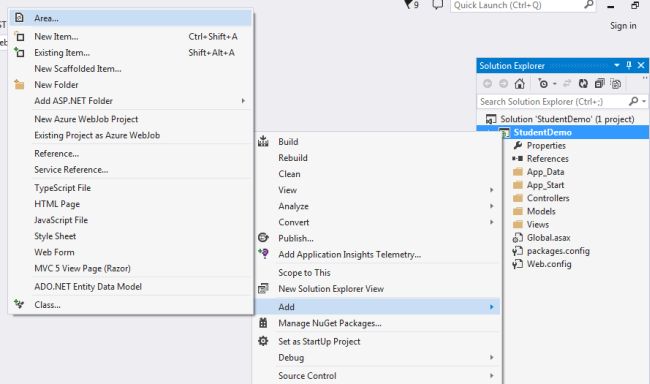Image resolution: width=650 pixels, height=384 pixels.
Task: Choose Publish... from the context menu
Action: (377, 238)
